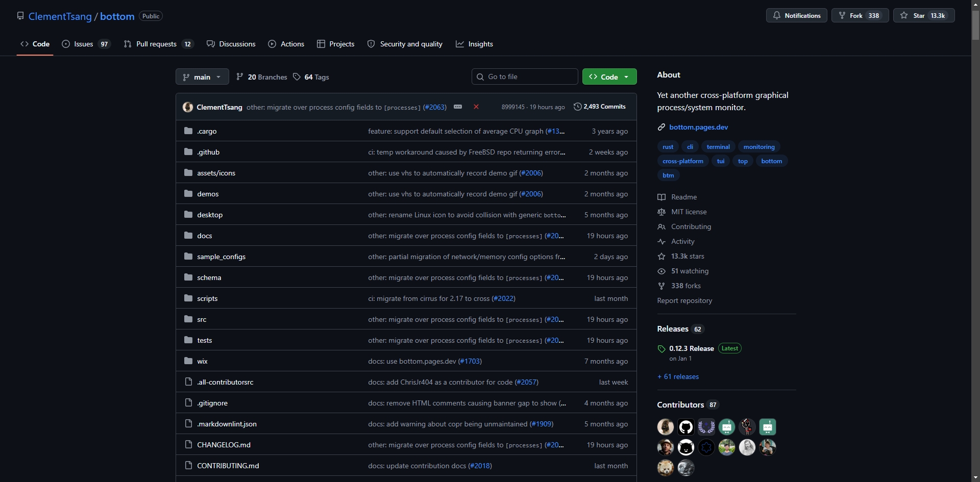Click the CHANGELOG.md file icon
The height and width of the screenshot is (482, 980).
pos(188,445)
